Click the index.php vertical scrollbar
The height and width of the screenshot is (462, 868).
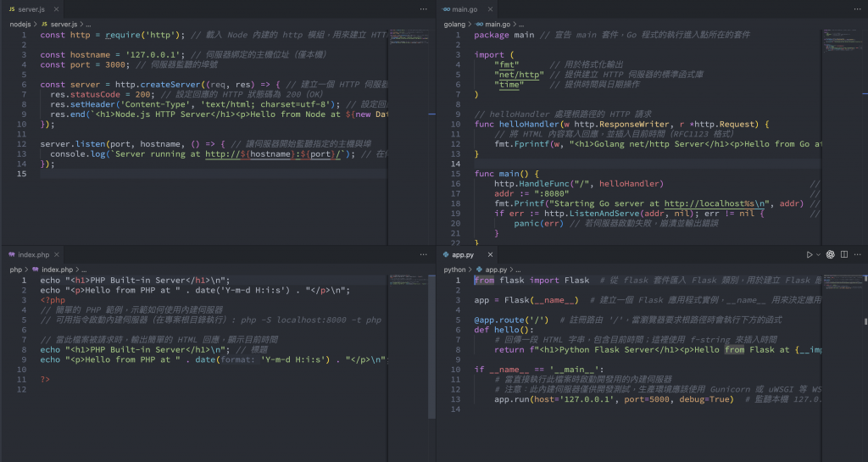pyautogui.click(x=432, y=347)
